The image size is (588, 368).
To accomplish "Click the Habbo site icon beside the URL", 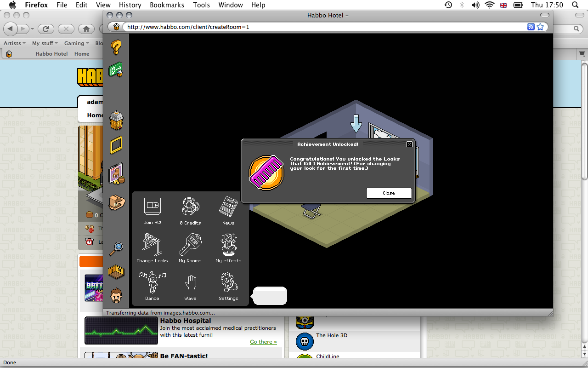I will pyautogui.click(x=116, y=27).
